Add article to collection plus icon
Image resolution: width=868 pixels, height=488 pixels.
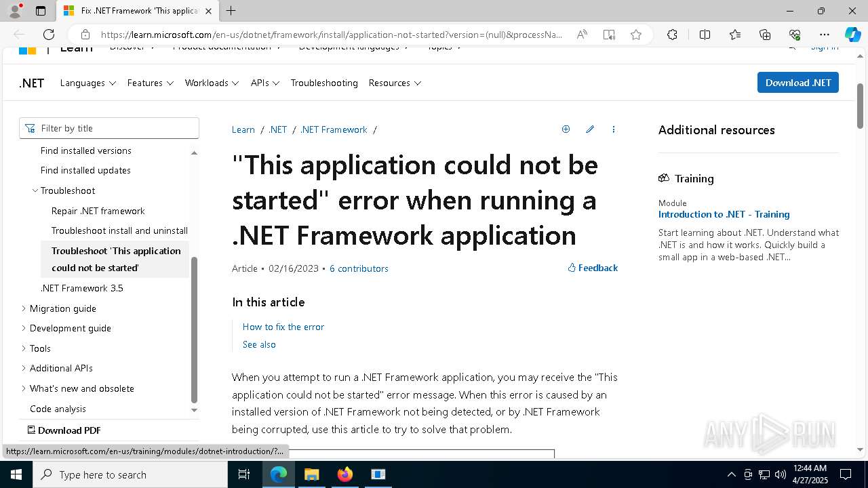pos(566,129)
